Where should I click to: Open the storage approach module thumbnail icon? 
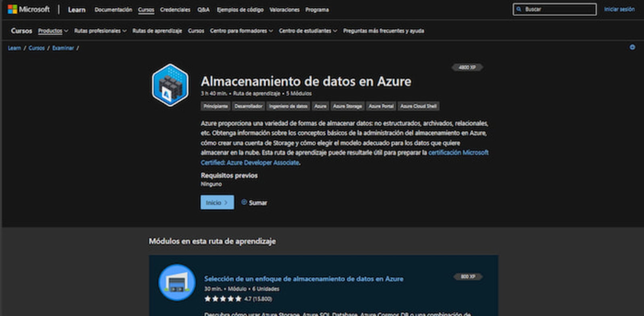(177, 282)
